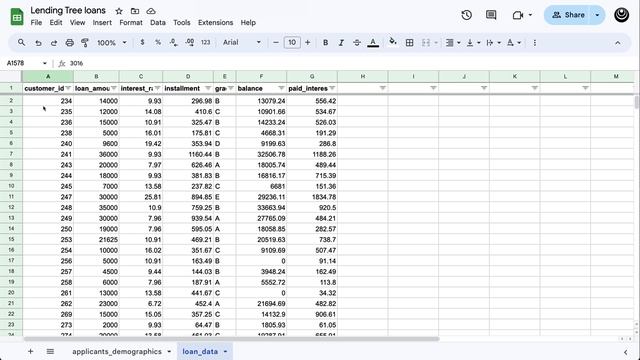Viewport: 640px width, 360px height.
Task: Activate the paint format tool
Action: click(85, 42)
